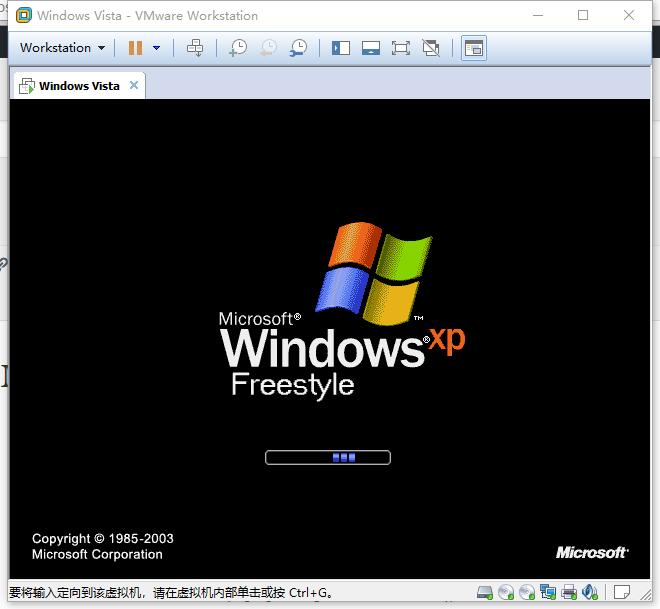
Task: Take a snapshot of this virtual machine
Action: pyautogui.click(x=238, y=48)
